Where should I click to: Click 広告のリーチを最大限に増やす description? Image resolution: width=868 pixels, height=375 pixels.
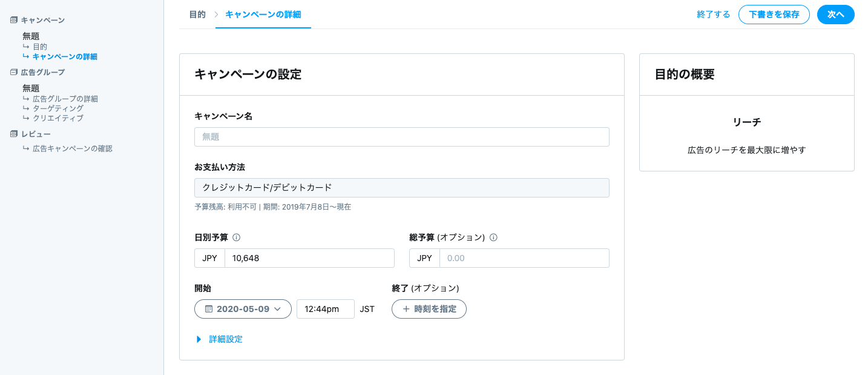(x=747, y=150)
